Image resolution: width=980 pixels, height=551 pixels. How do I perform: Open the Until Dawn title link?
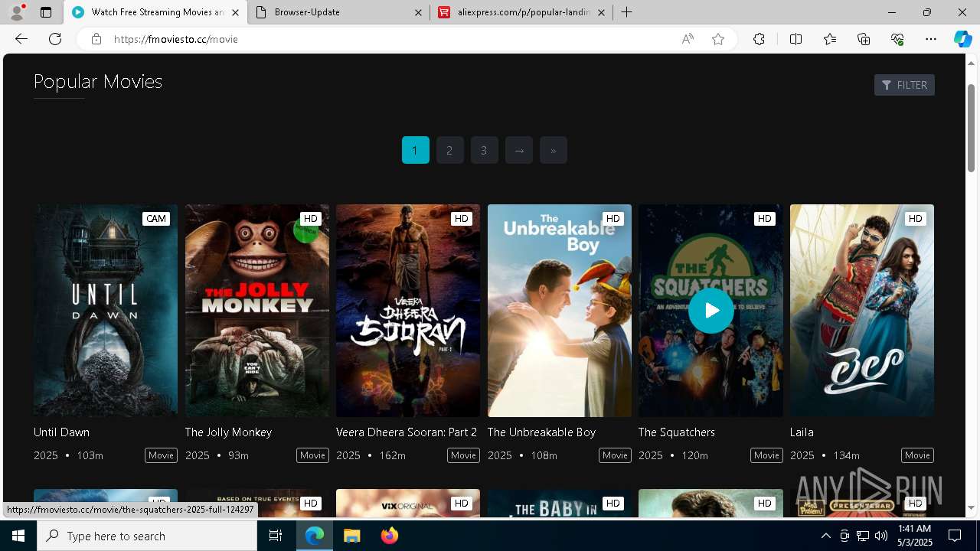point(61,432)
